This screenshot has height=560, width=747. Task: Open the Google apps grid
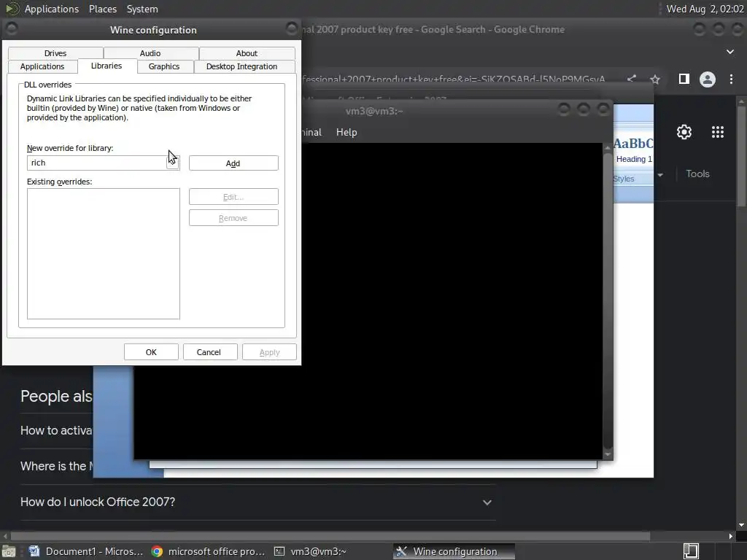(x=718, y=132)
